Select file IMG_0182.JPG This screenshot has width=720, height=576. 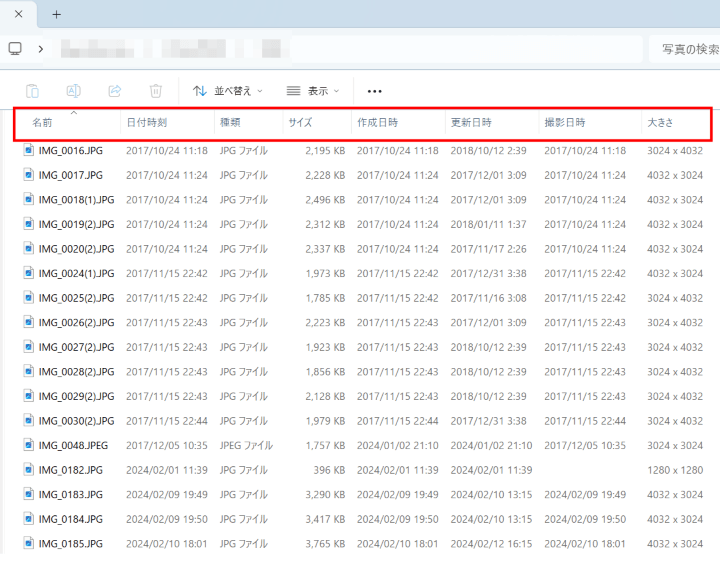pyautogui.click(x=71, y=470)
